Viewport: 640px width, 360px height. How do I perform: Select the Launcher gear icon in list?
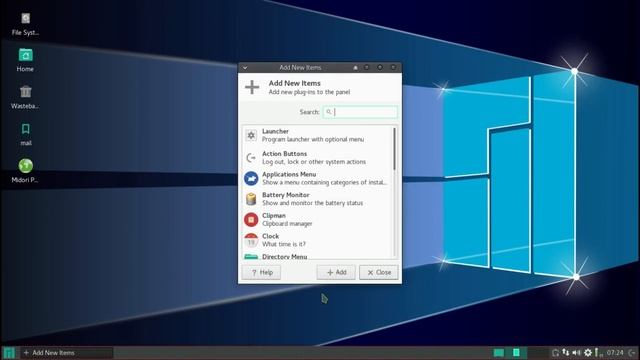click(251, 135)
